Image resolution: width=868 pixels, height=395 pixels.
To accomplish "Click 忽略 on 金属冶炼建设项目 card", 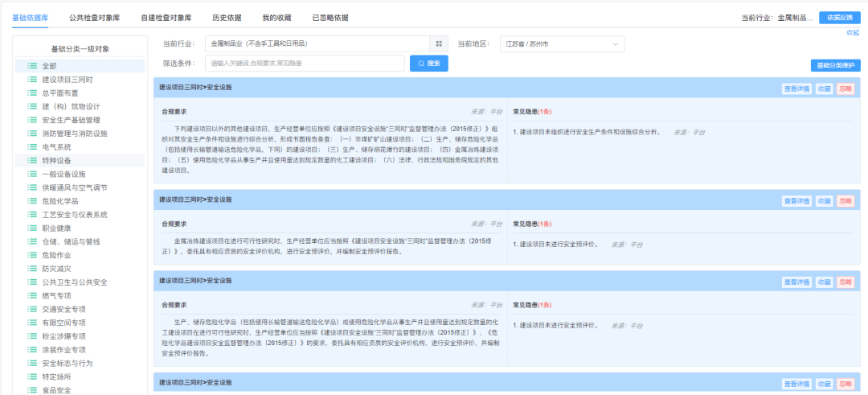I will [x=845, y=200].
